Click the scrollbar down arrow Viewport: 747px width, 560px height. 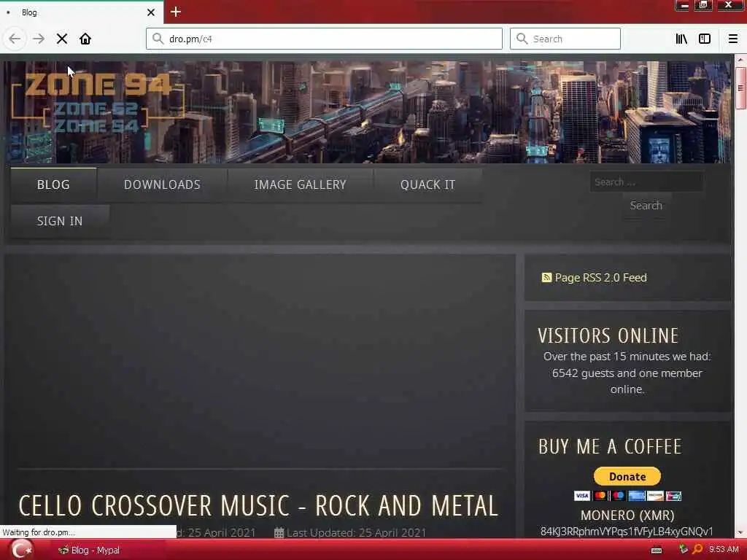740,532
